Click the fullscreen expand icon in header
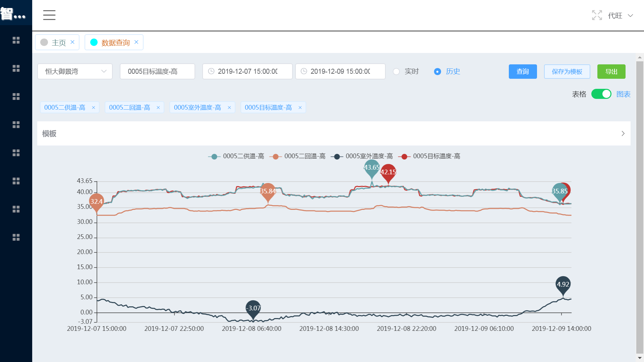The height and width of the screenshot is (362, 644). pyautogui.click(x=597, y=15)
